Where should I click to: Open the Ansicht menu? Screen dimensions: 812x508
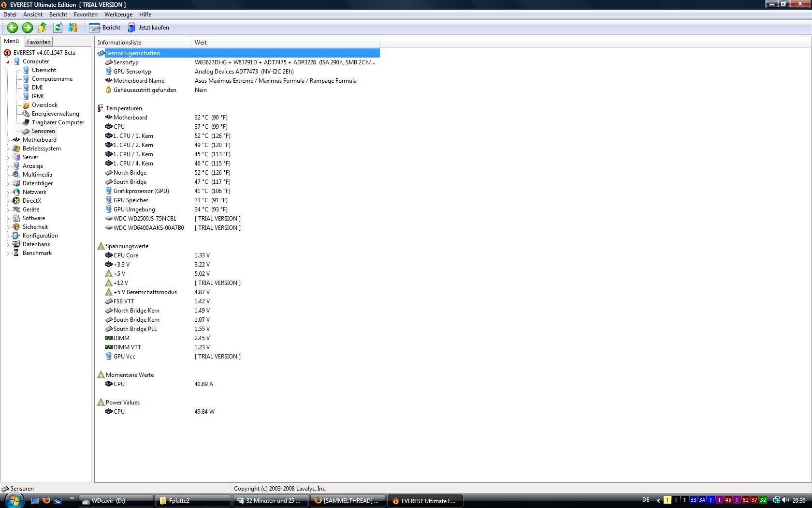tap(33, 15)
